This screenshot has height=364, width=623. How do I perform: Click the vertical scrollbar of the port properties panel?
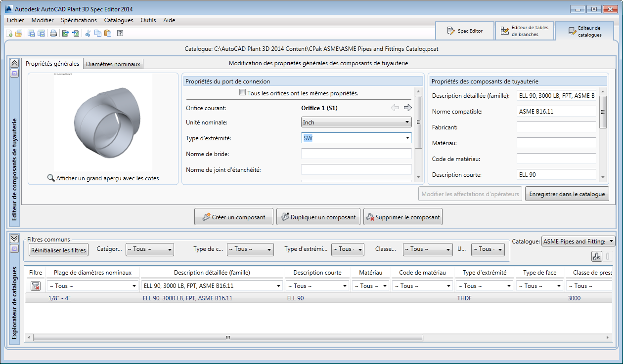coord(418,122)
